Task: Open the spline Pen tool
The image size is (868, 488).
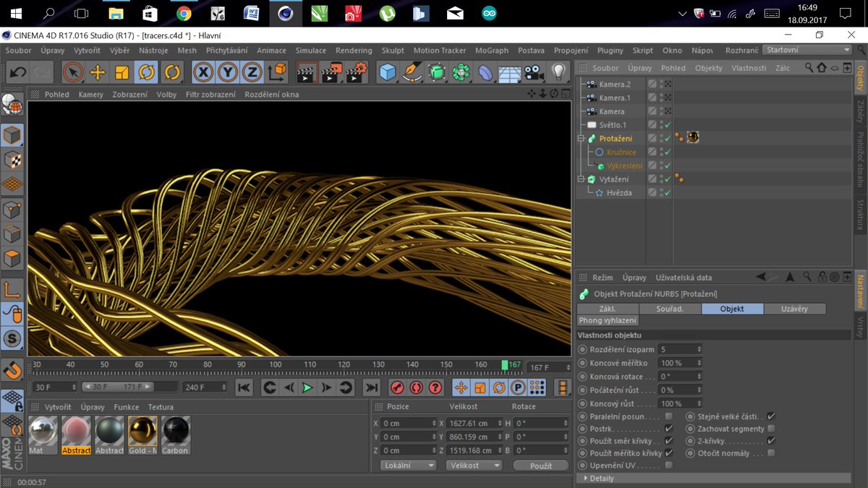Action: 412,72
